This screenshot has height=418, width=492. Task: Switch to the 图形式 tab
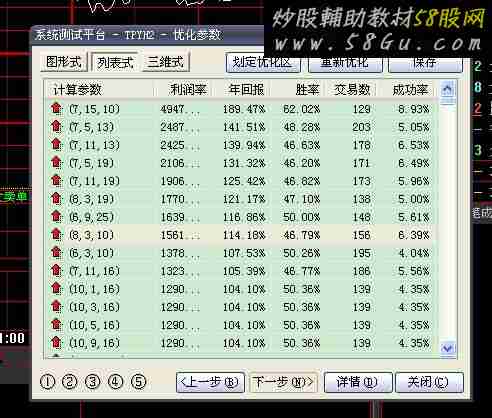(64, 62)
